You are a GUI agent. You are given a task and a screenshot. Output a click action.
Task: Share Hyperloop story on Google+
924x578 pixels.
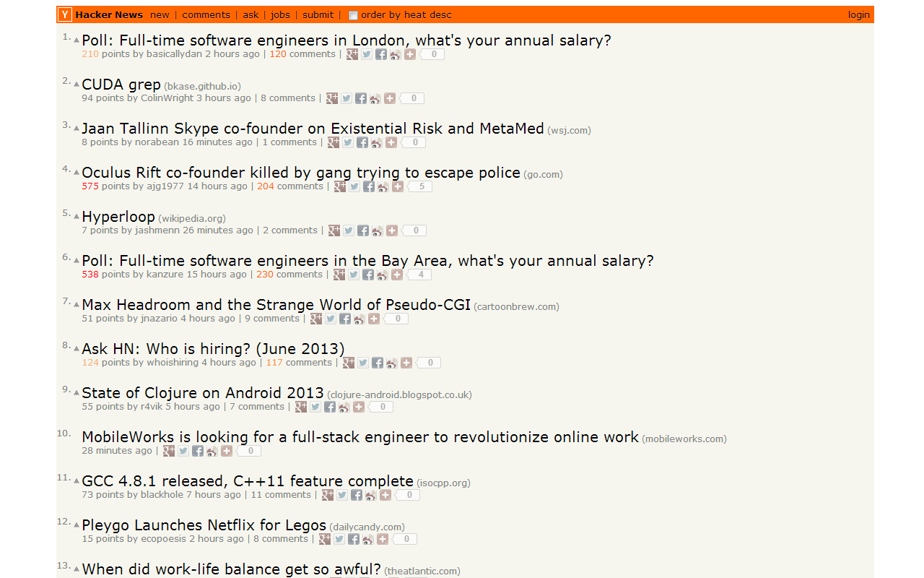334,230
